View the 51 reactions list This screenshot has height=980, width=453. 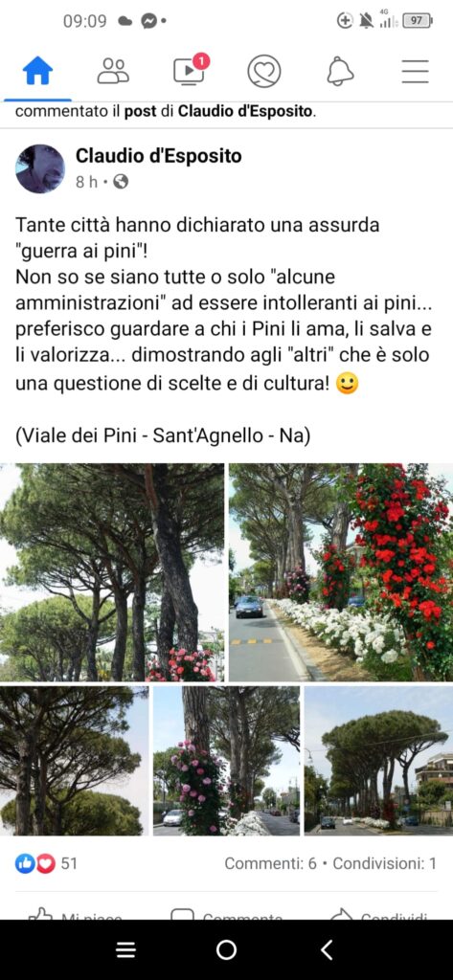click(46, 864)
